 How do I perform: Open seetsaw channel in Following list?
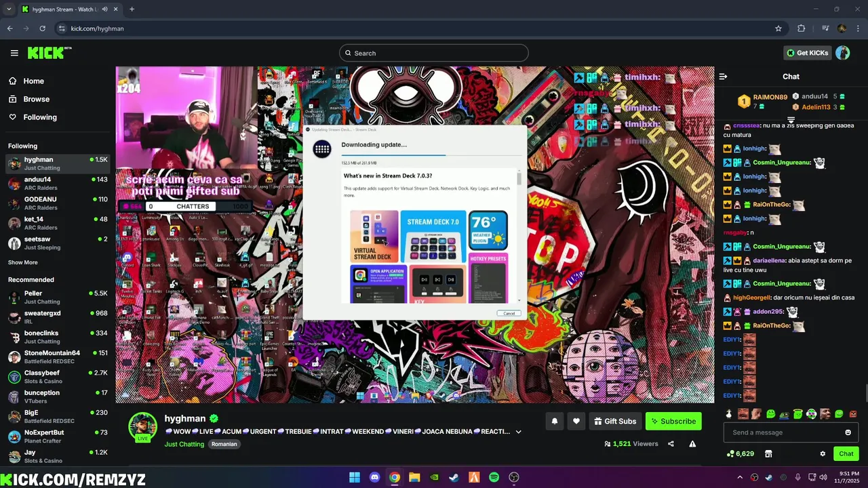[x=58, y=243]
